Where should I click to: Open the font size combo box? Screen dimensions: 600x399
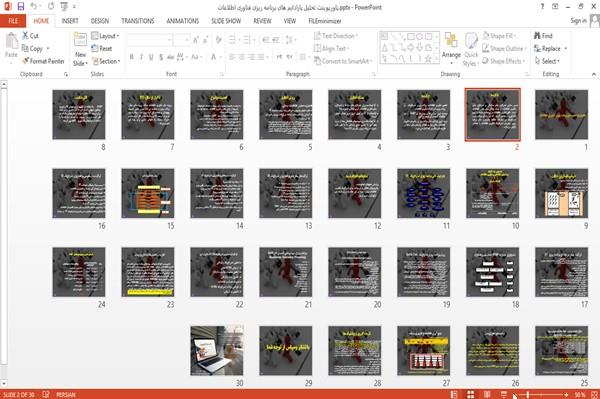coord(181,40)
